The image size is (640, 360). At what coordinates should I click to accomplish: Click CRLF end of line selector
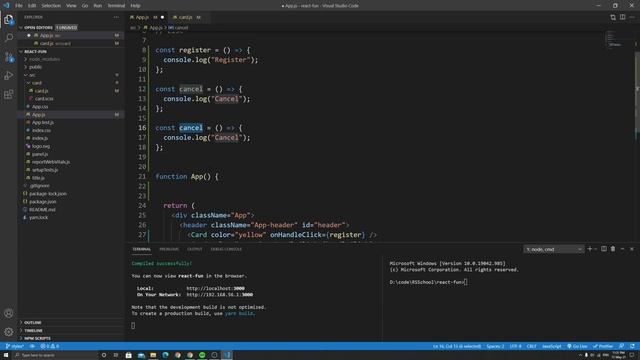point(531,346)
